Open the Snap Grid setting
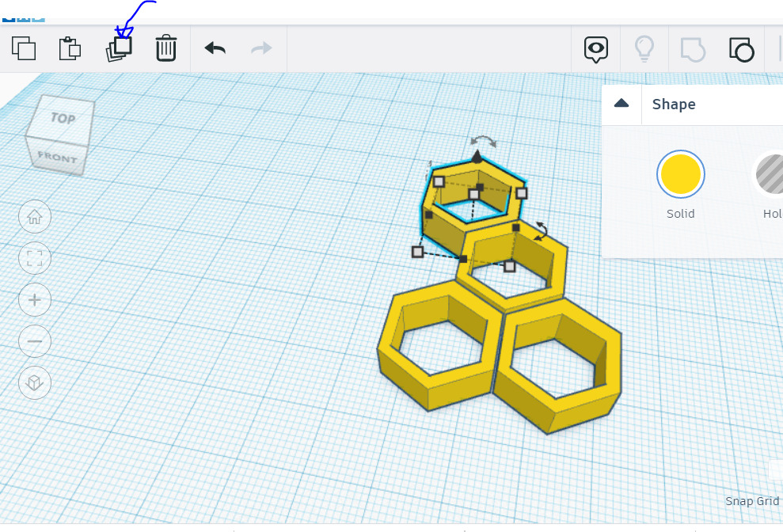The image size is (783, 532). coord(752,501)
